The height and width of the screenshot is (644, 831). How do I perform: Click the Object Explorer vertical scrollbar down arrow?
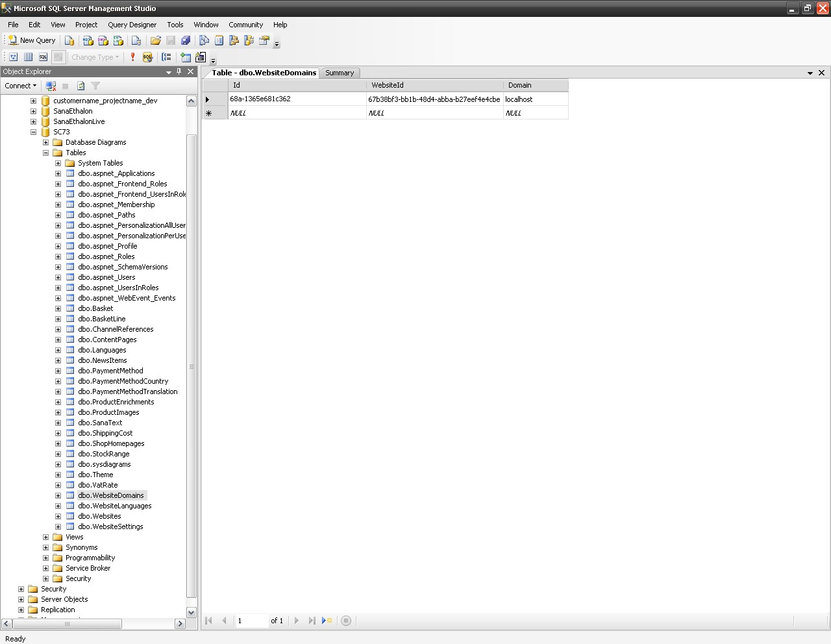tap(191, 612)
